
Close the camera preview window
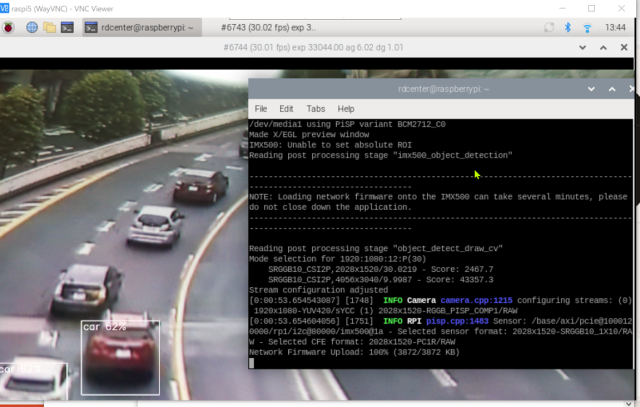pyautogui.click(x=624, y=47)
